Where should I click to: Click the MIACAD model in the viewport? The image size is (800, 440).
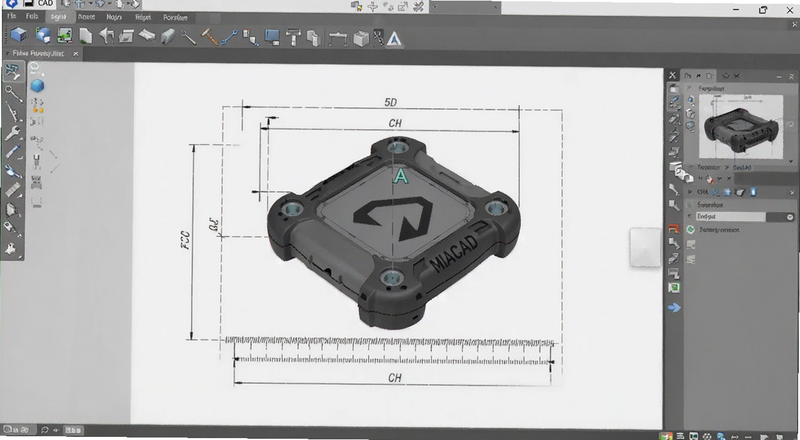click(x=394, y=232)
